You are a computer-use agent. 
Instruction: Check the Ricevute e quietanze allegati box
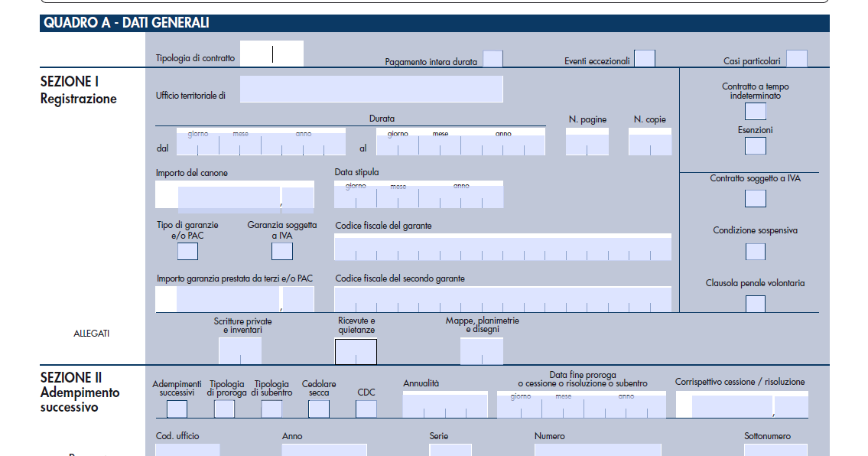pyautogui.click(x=356, y=350)
